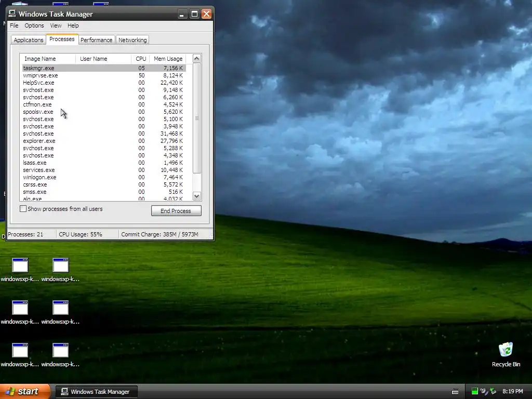Sort by the Mem Usage column header

coord(168,59)
